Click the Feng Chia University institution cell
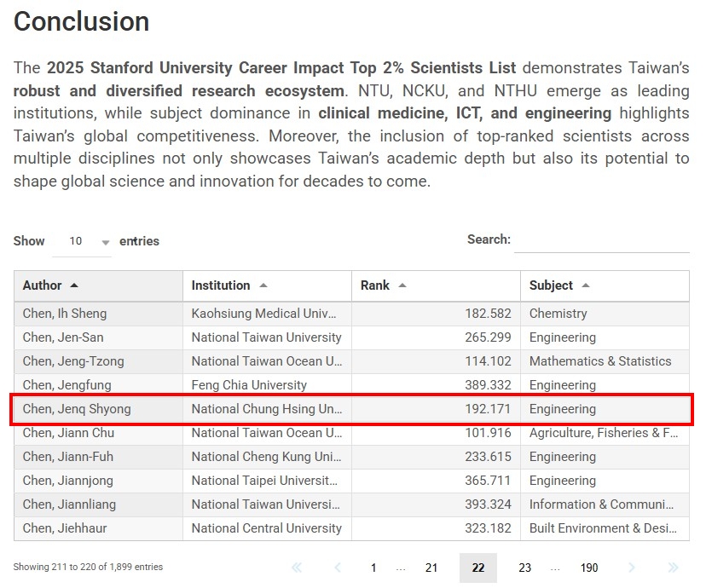706x588 pixels. coord(249,385)
